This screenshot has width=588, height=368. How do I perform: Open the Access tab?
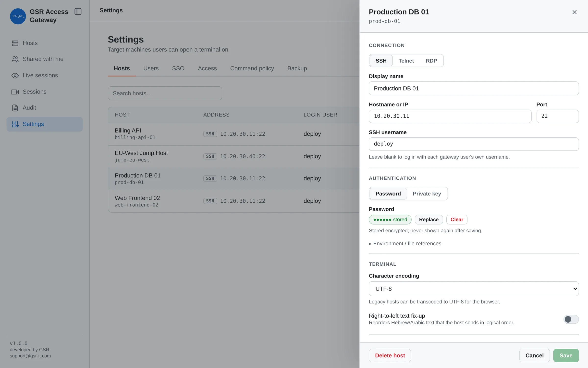(x=207, y=68)
